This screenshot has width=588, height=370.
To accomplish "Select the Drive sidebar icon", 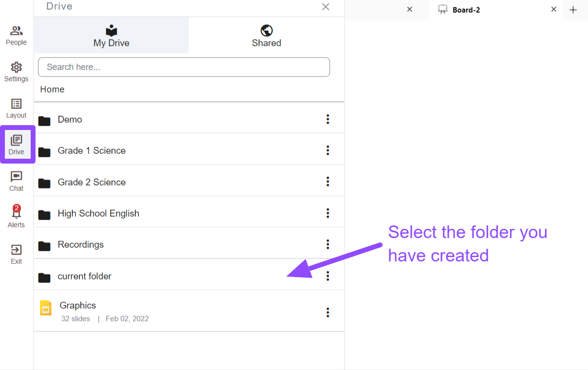I will pyautogui.click(x=17, y=145).
